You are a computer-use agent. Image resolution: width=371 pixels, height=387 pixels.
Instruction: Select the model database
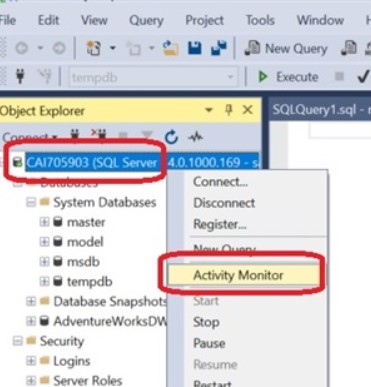pos(85,242)
